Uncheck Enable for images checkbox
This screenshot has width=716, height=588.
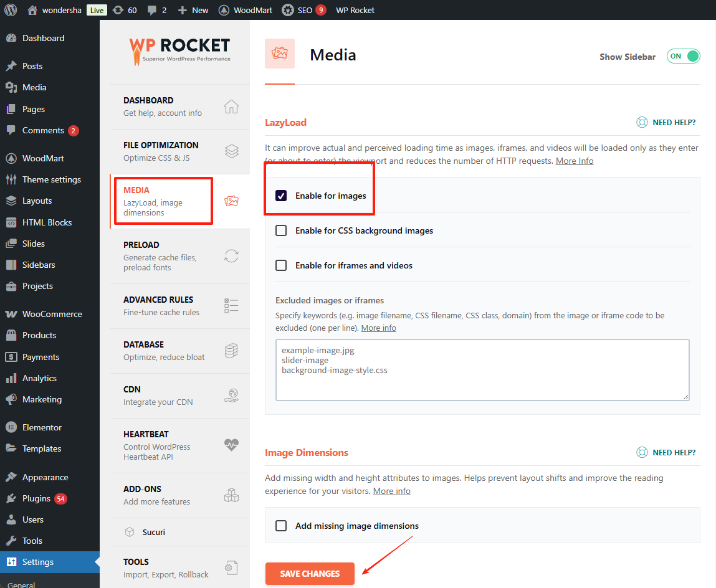pos(281,196)
